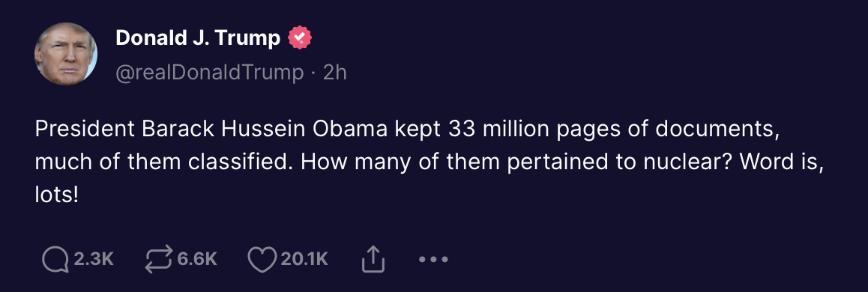This screenshot has width=868, height=292.
Task: View the 2.3K replies count
Action: tap(93, 259)
